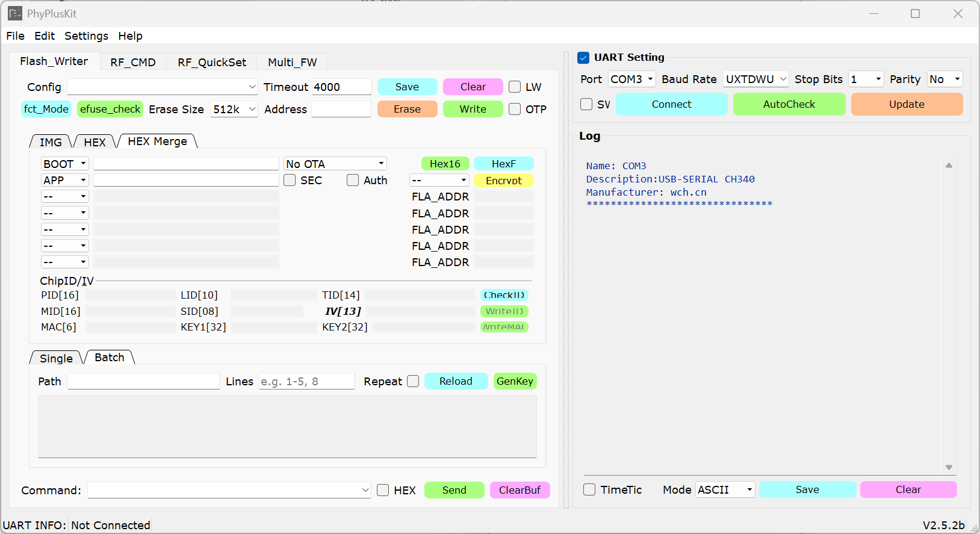
Task: Open the Stop Bits dropdown
Action: tap(866, 79)
